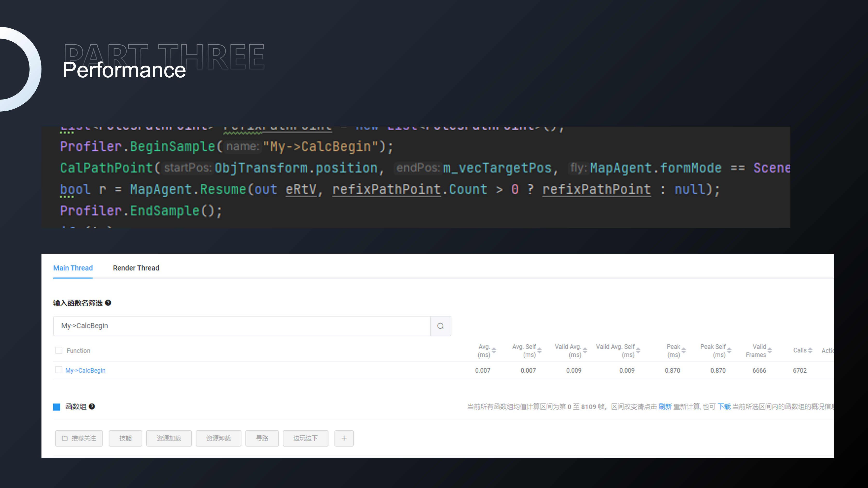Click the search magnifier icon button

tap(441, 326)
